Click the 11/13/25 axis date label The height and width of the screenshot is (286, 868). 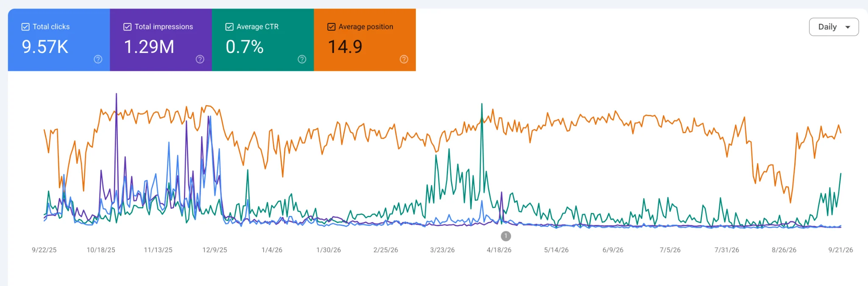[158, 250]
